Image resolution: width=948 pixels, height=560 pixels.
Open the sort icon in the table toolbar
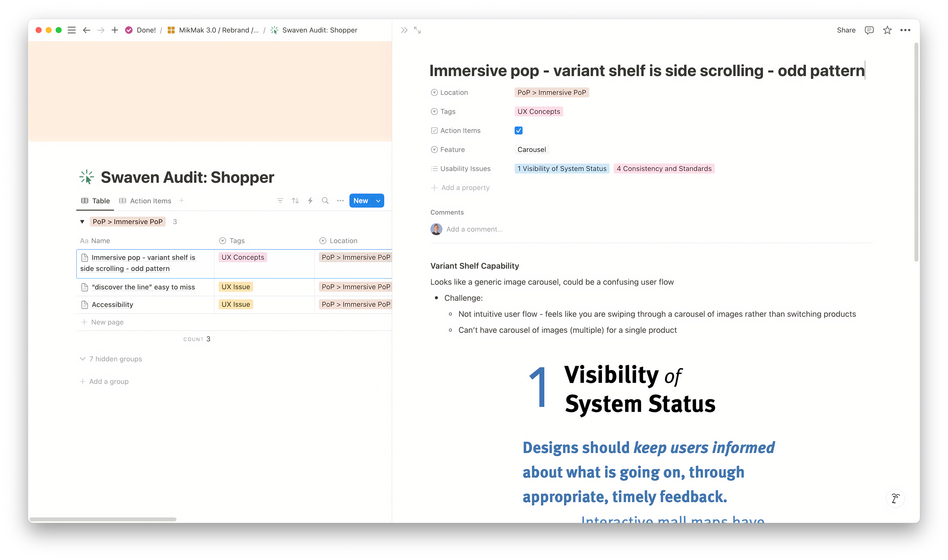295,200
